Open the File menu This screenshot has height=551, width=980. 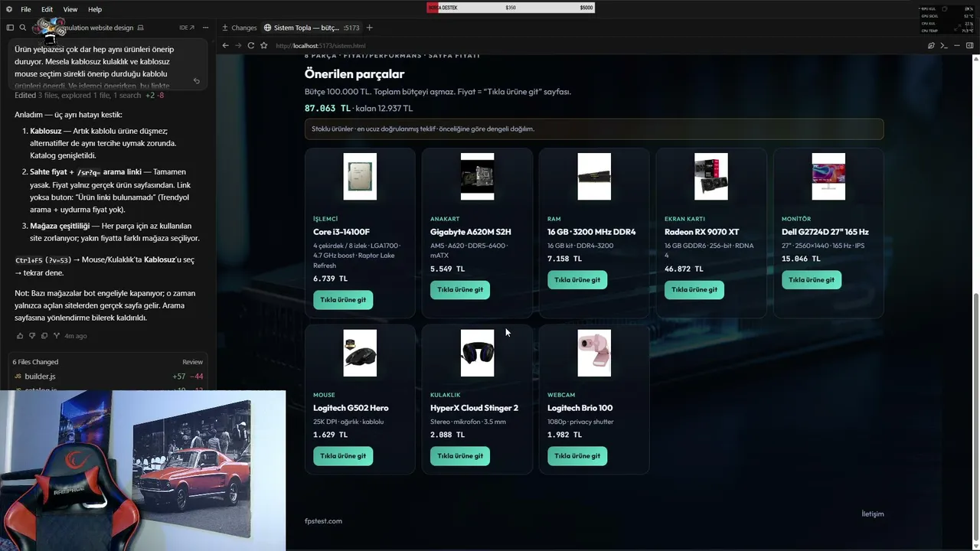click(26, 9)
